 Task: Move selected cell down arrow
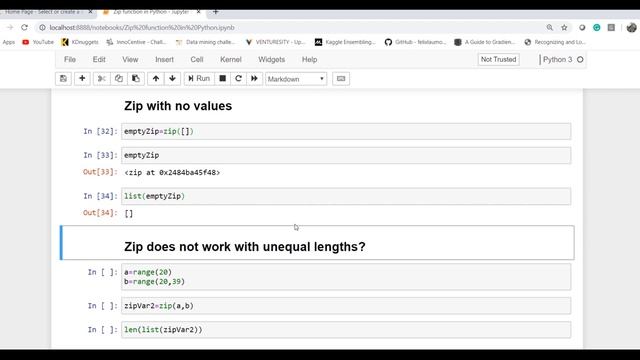[x=172, y=79]
